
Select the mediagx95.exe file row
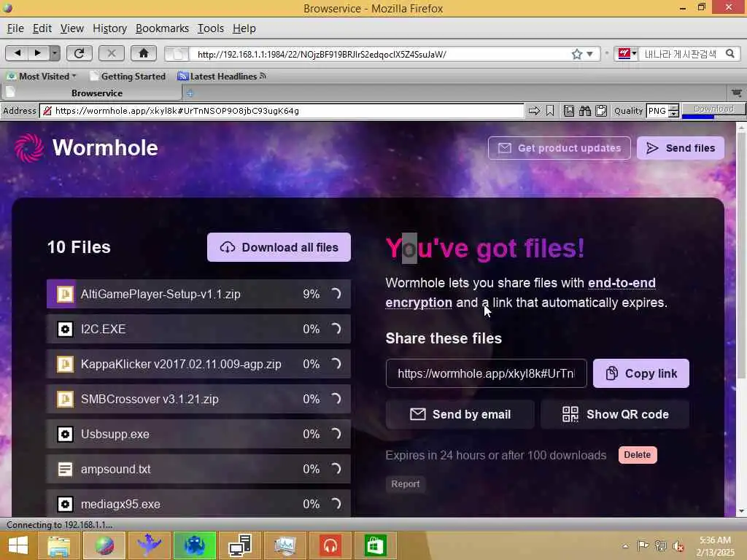point(198,503)
